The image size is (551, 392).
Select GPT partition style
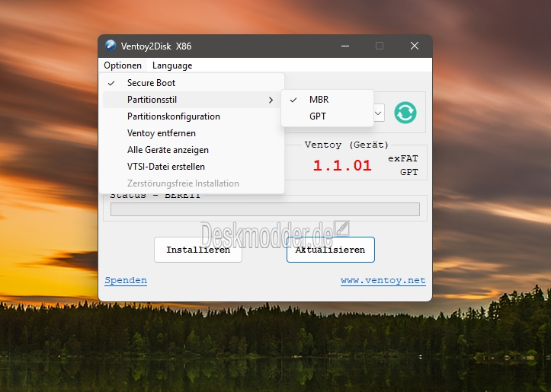[327, 116]
